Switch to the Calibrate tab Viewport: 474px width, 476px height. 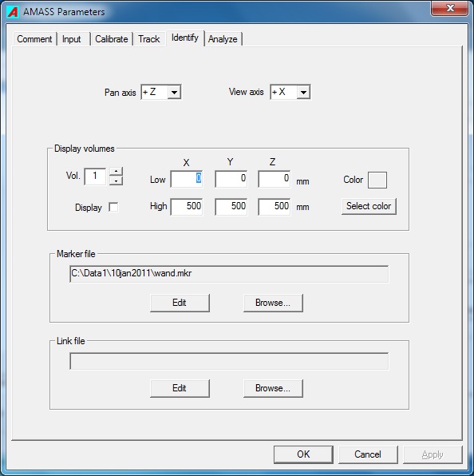[112, 39]
